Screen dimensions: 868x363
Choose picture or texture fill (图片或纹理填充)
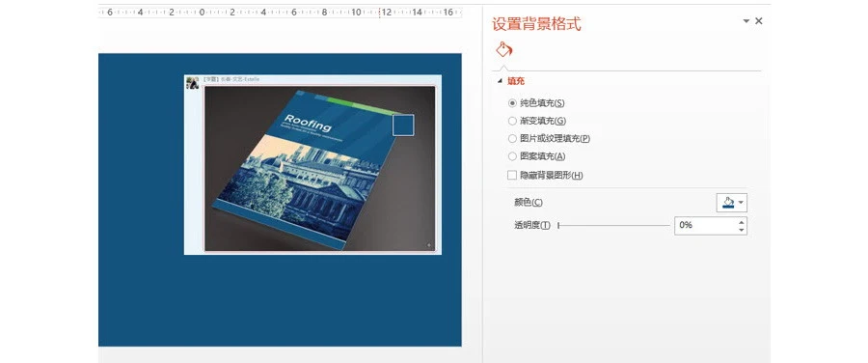coord(512,139)
